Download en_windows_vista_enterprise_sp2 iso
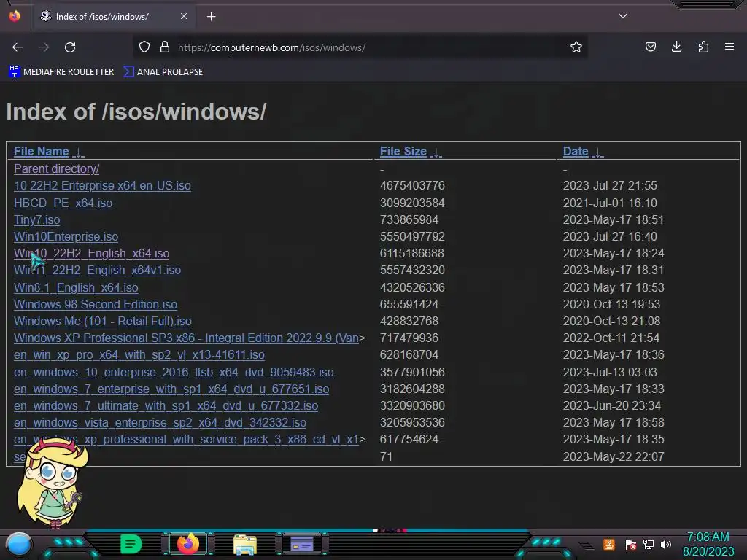This screenshot has height=560, width=747. tap(160, 422)
